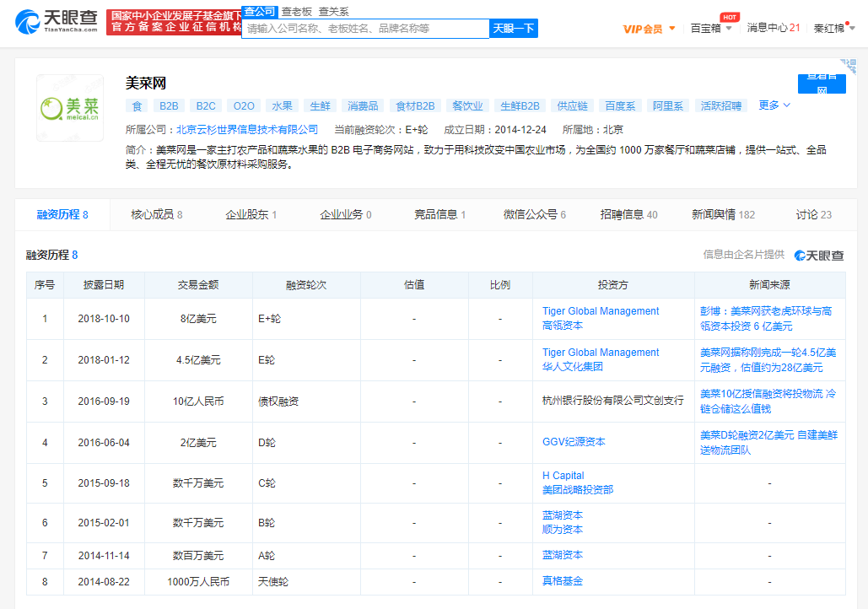Image resolution: width=868 pixels, height=609 pixels.
Task: Open 真格基金 investor link
Action: pos(563,581)
